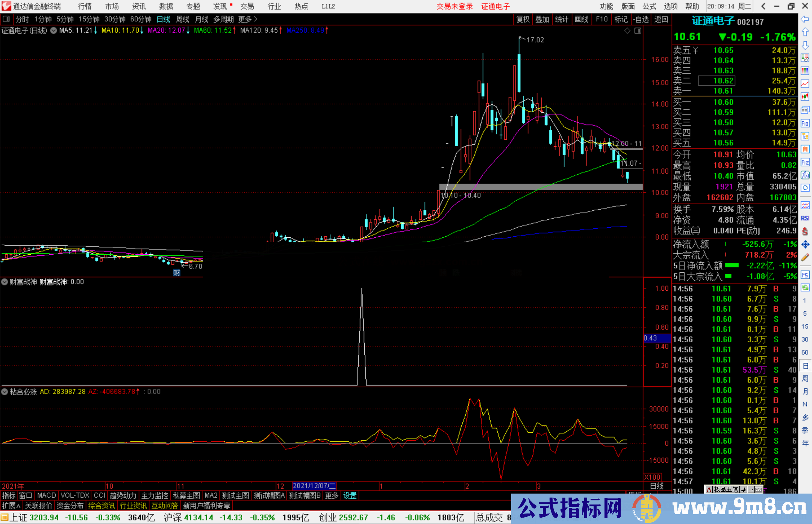Toggle the 粘合必涨 indicator circle button
812x524 pixels.
5,392
